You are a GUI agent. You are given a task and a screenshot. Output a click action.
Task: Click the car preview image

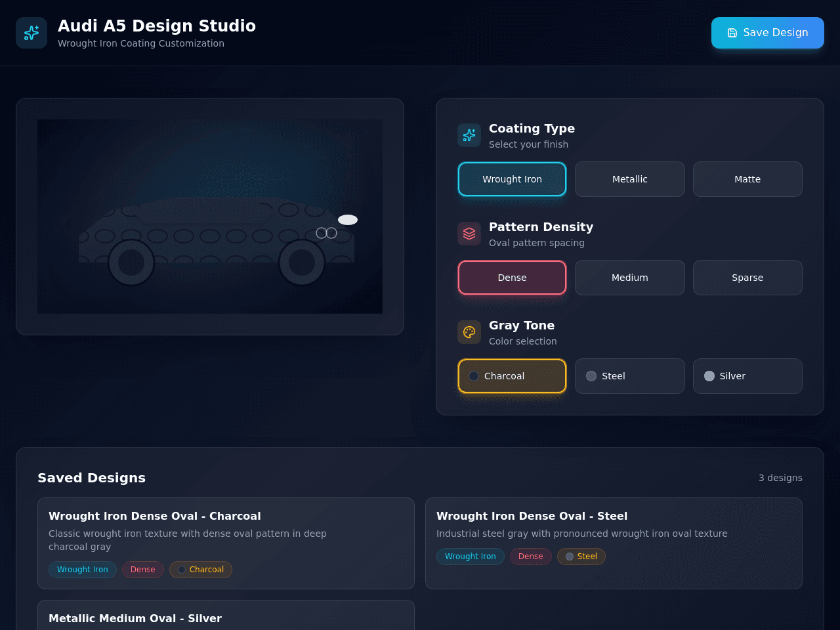[x=210, y=217]
